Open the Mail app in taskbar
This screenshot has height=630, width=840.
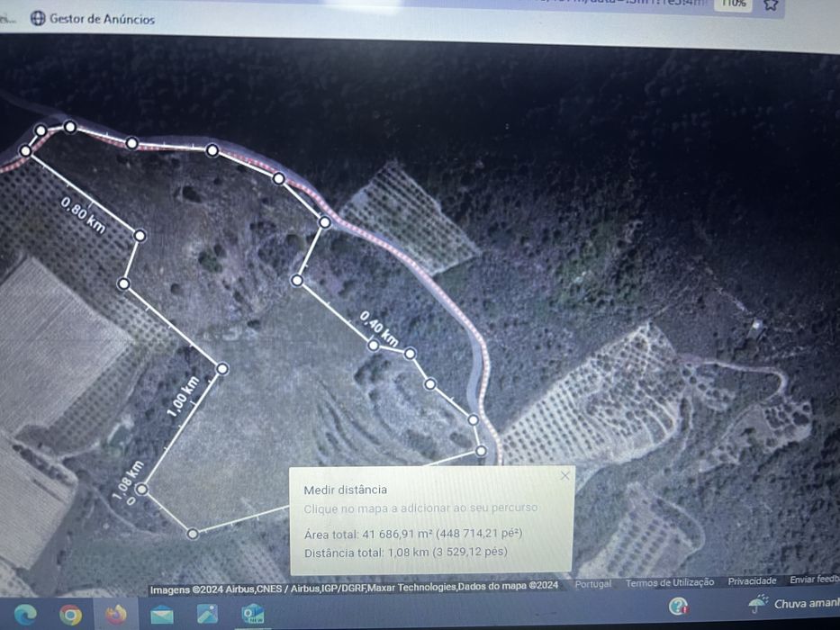point(161,615)
